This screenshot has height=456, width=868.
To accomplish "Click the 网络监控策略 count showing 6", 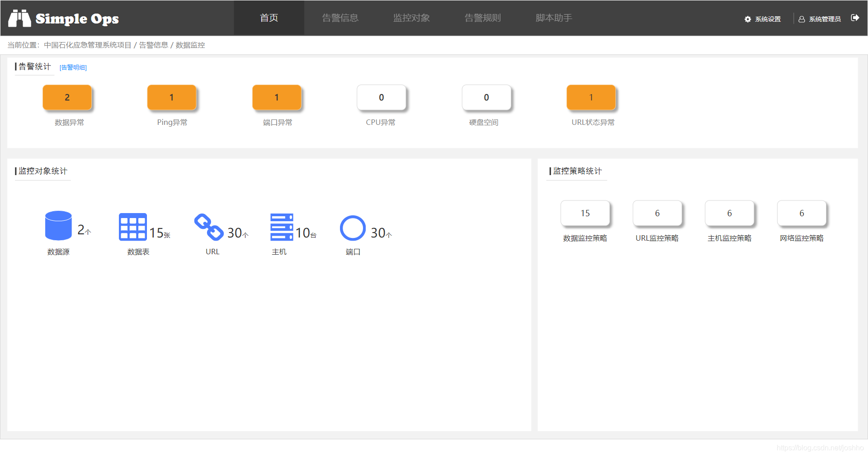I will pos(801,213).
